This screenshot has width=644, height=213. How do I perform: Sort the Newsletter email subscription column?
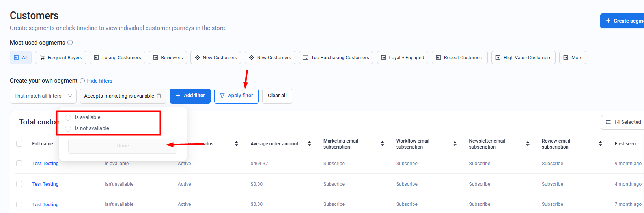tap(528, 144)
